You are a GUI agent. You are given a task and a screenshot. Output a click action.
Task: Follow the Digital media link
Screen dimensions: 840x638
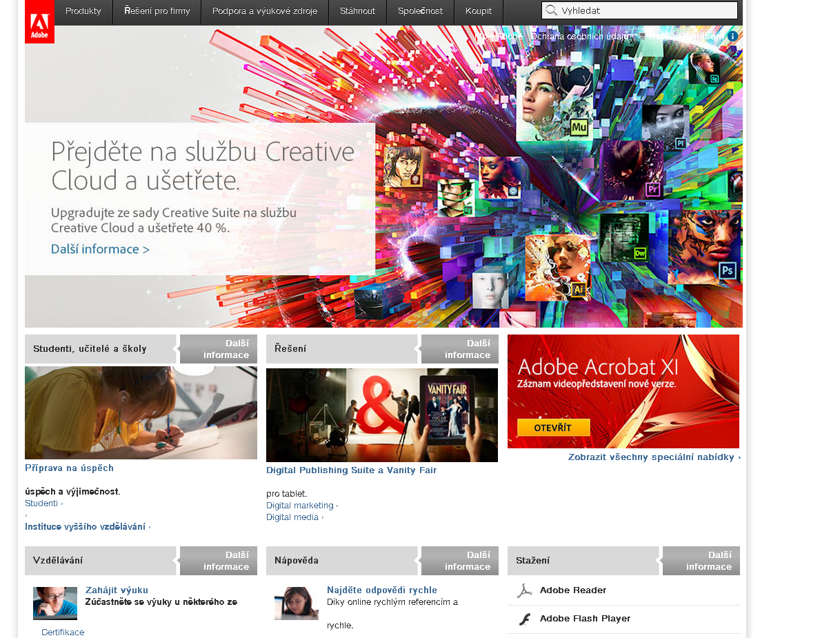point(294,517)
